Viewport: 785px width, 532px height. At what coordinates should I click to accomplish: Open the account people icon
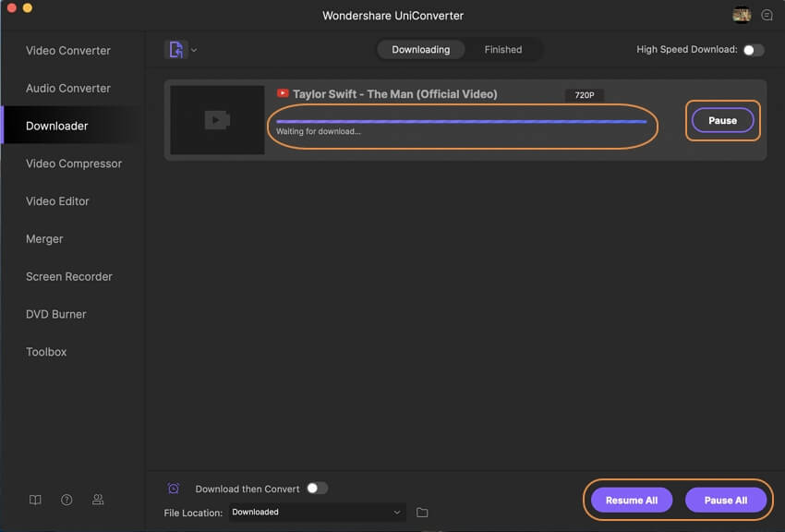tap(98, 500)
